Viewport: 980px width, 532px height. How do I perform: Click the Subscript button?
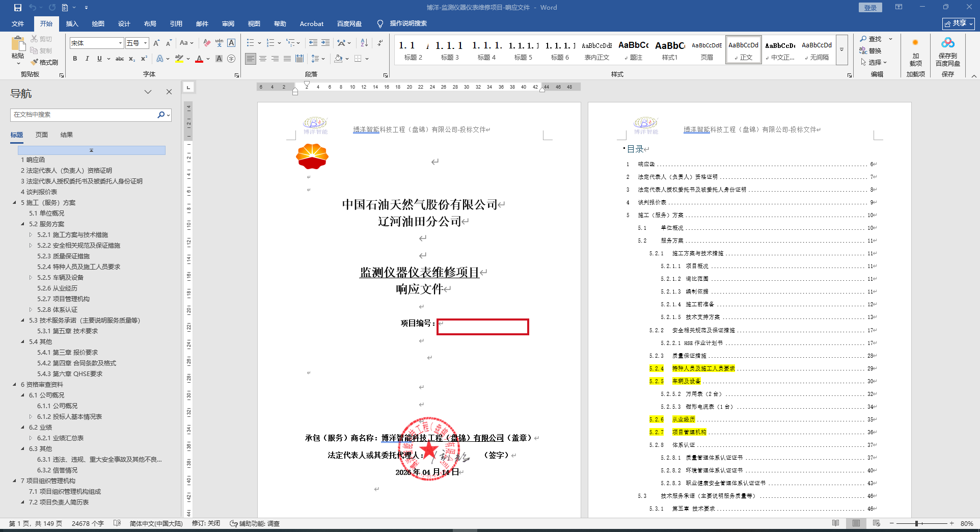132,59
